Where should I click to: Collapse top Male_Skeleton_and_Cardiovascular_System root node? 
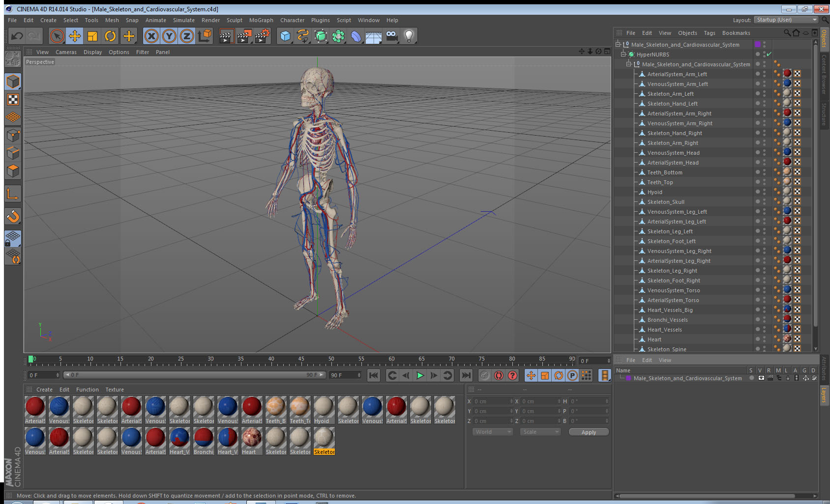tap(618, 44)
